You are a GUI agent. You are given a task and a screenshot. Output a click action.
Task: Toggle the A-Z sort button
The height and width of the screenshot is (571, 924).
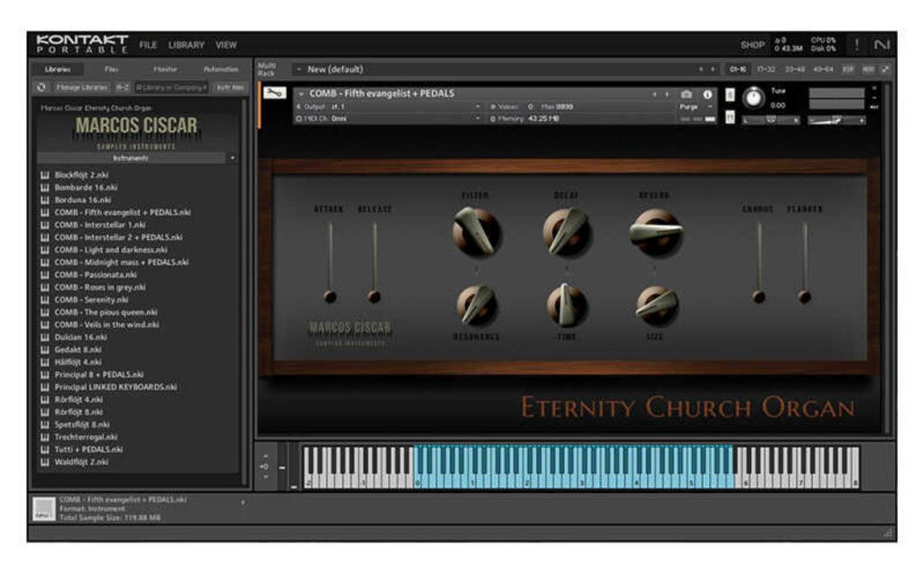pos(123,87)
